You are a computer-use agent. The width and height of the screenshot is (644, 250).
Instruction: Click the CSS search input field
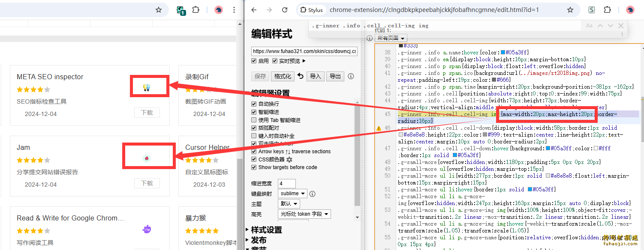click(x=445, y=26)
